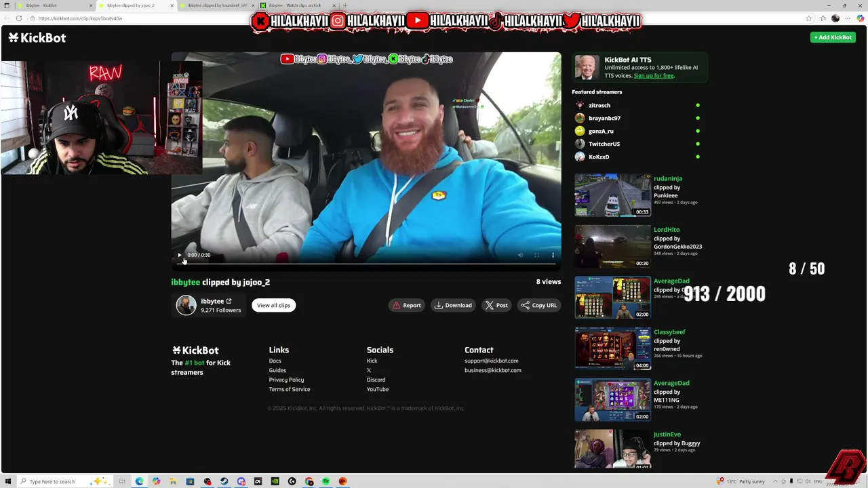Screen dimensions: 868x488
Task: Open rudaninja clip thumbnail
Action: tap(612, 195)
